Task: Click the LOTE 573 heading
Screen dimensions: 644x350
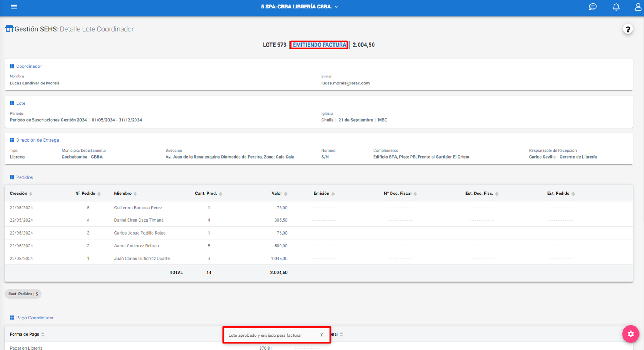Action: pyautogui.click(x=274, y=45)
